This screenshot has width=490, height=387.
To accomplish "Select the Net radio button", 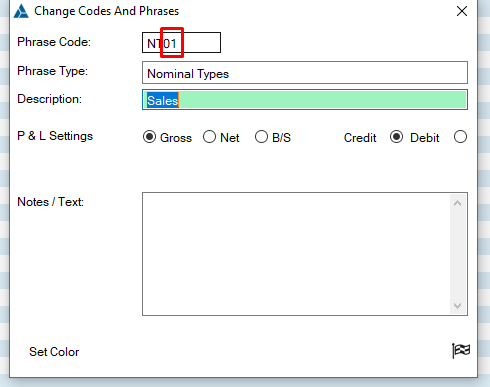I will tap(209, 137).
